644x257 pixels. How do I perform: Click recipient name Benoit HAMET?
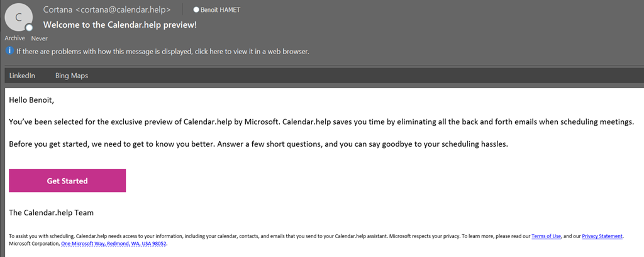tap(220, 10)
